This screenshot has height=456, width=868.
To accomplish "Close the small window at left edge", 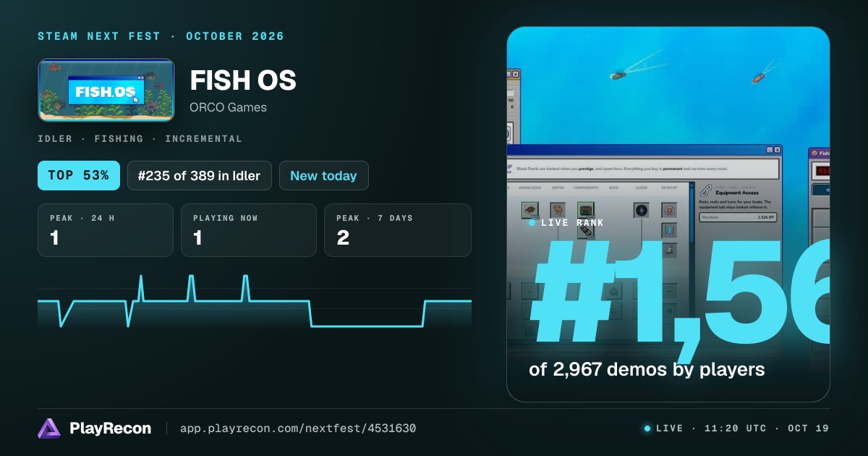I will (516, 74).
